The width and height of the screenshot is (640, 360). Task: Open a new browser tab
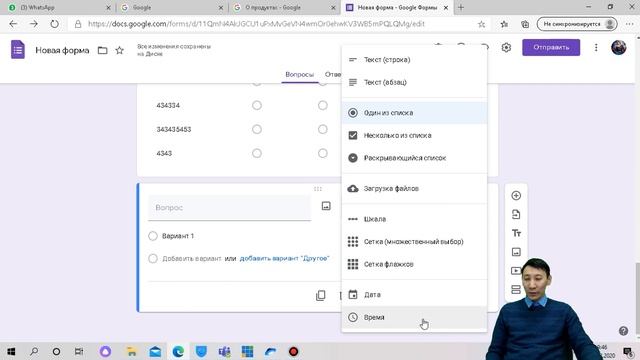point(461,7)
